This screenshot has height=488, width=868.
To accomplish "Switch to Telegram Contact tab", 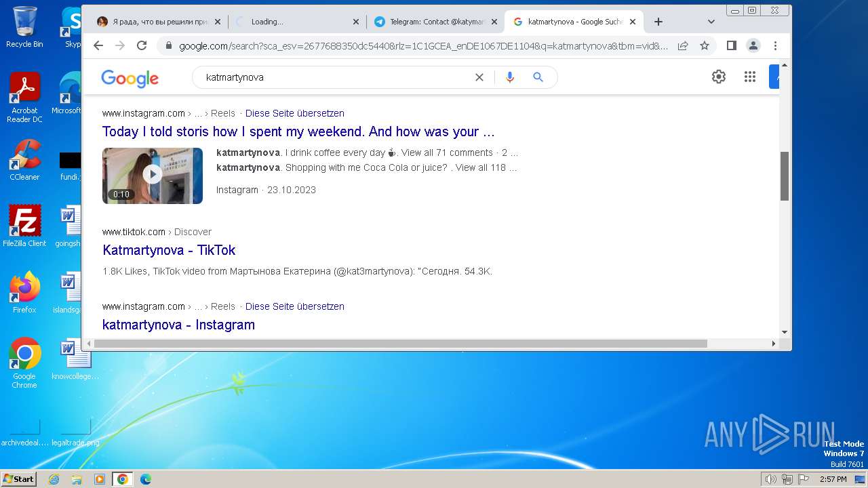I will pyautogui.click(x=435, y=22).
